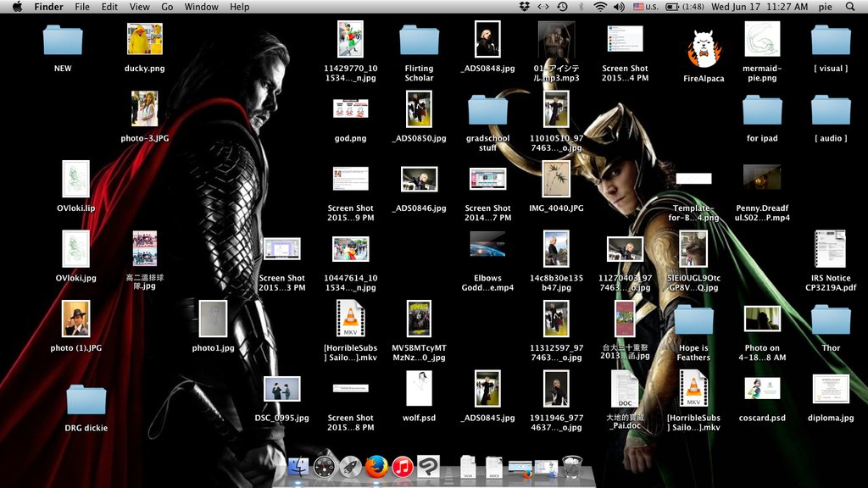
Task: Select the diploma.jpg file
Action: point(831,398)
